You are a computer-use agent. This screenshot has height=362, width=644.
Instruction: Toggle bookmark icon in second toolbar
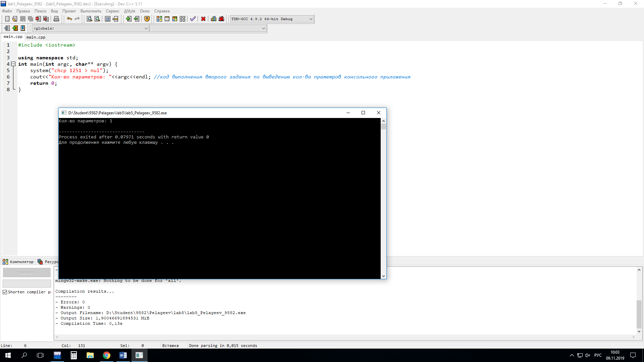coord(23,28)
